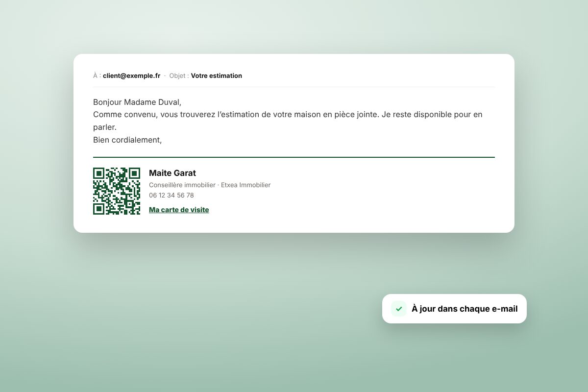Select the recipient address client@exemple.fr
The height and width of the screenshot is (392, 588).
click(131, 75)
